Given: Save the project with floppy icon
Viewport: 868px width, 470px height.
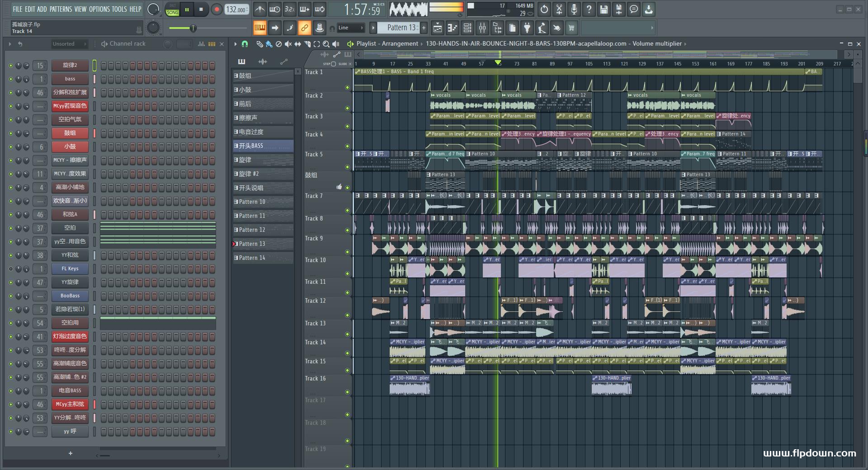Looking at the screenshot, I should [604, 9].
